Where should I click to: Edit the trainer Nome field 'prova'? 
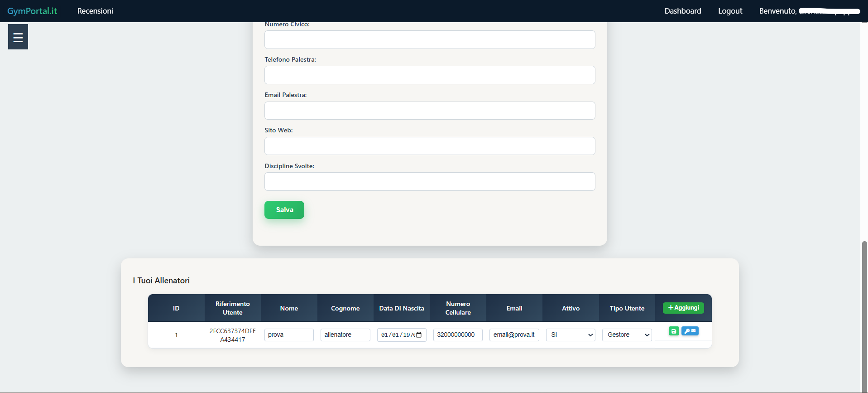click(289, 335)
